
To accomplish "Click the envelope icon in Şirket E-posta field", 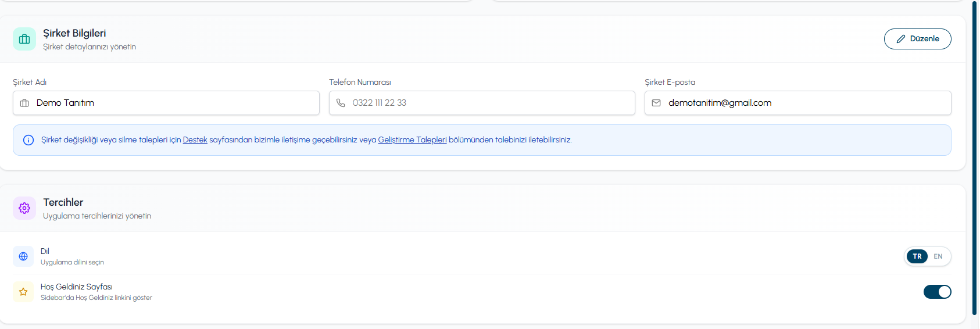I will tap(656, 103).
